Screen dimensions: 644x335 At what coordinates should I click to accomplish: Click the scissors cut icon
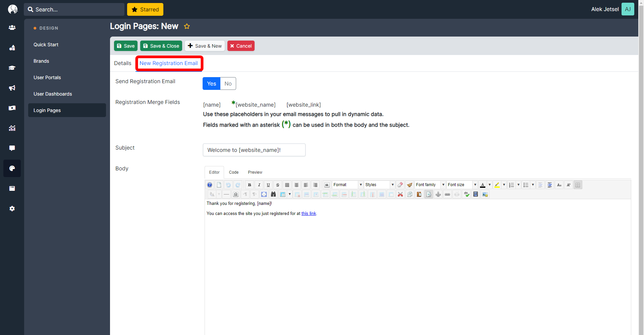pos(400,194)
